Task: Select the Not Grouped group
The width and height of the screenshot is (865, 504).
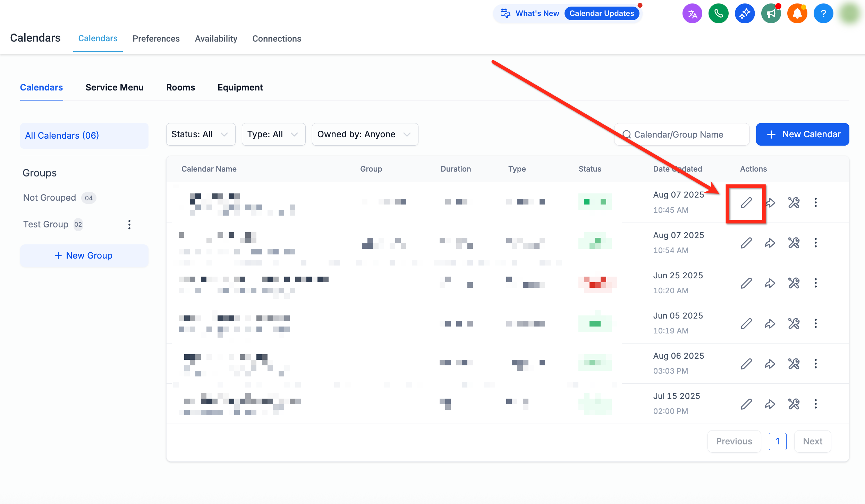Action: click(59, 198)
